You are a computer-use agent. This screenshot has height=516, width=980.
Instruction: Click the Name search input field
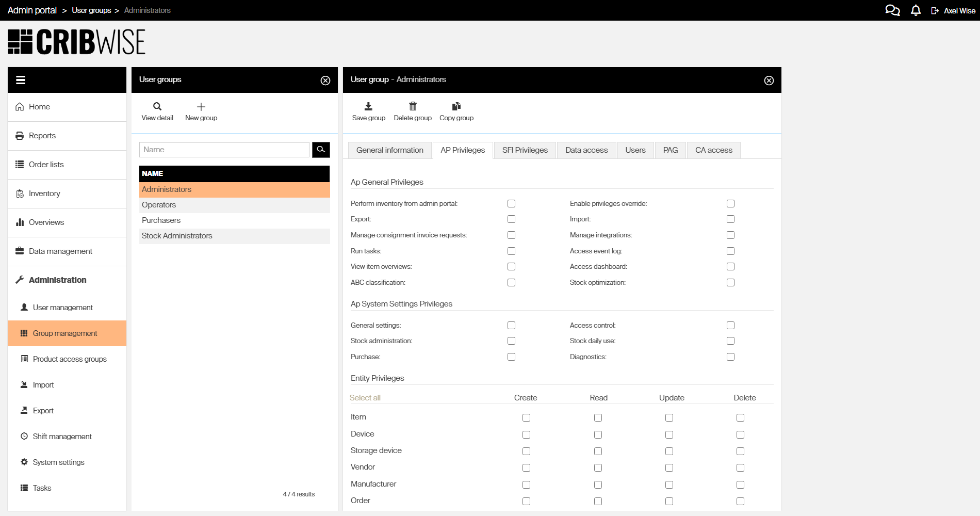(224, 150)
